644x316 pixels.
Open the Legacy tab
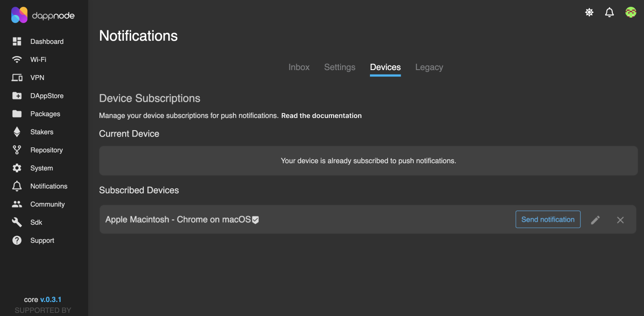[429, 67]
